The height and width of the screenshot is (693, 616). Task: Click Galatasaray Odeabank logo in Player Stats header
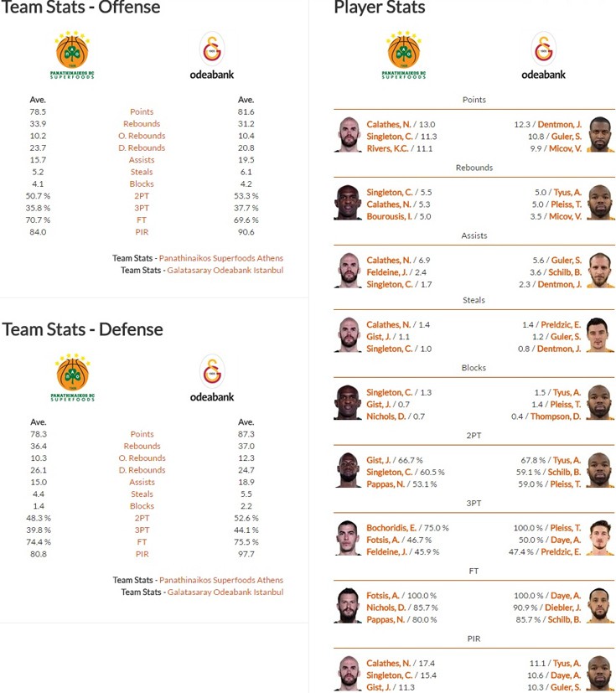[543, 55]
